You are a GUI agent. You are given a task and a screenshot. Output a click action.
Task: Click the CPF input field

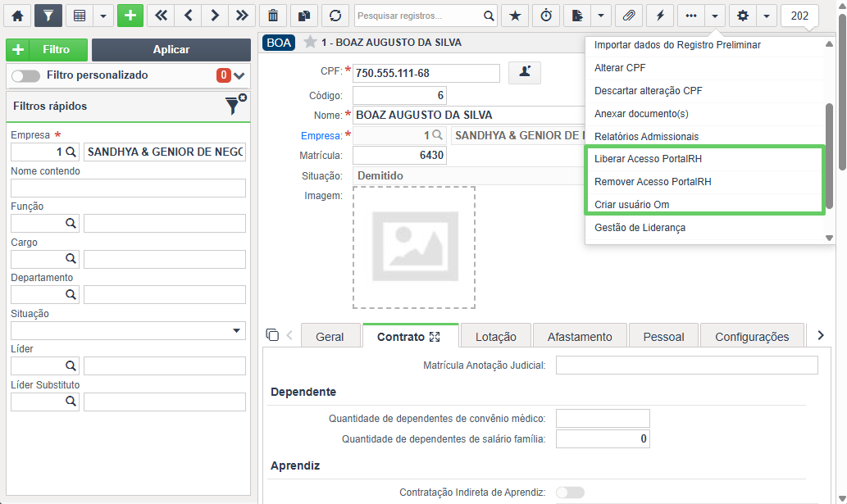(x=426, y=74)
